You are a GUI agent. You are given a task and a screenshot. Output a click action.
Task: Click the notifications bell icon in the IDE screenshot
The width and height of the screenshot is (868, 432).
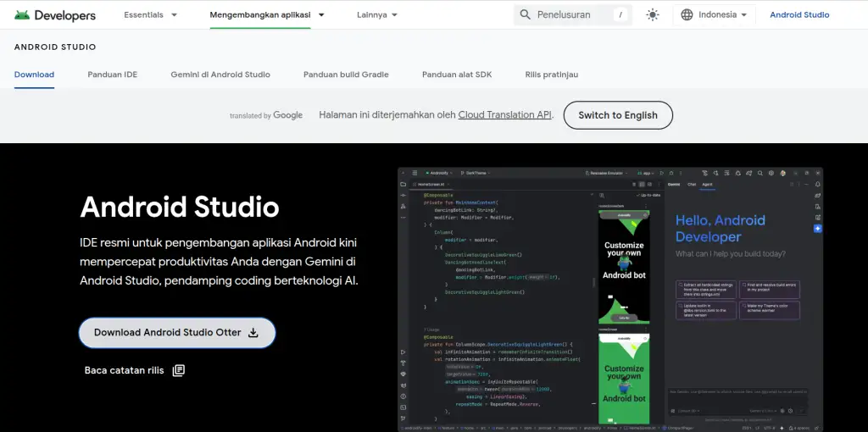[818, 184]
